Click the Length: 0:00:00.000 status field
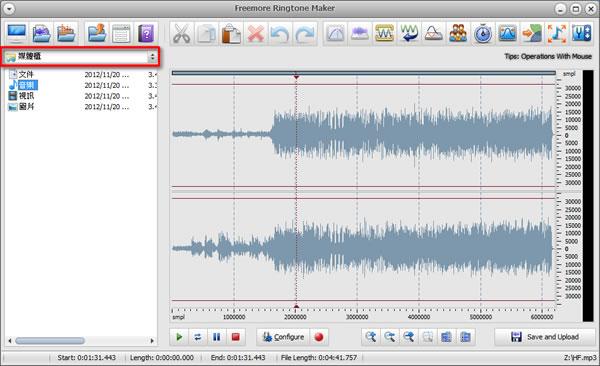Viewport: 600px width, 366px height. click(x=162, y=358)
